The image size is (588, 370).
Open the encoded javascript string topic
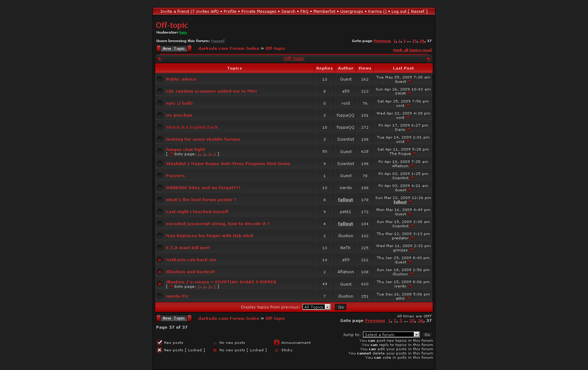pyautogui.click(x=218, y=224)
